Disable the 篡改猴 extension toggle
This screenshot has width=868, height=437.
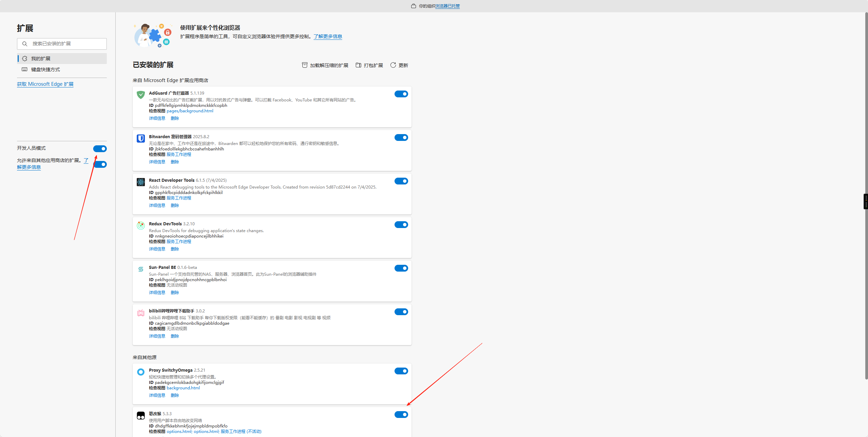[x=401, y=415]
